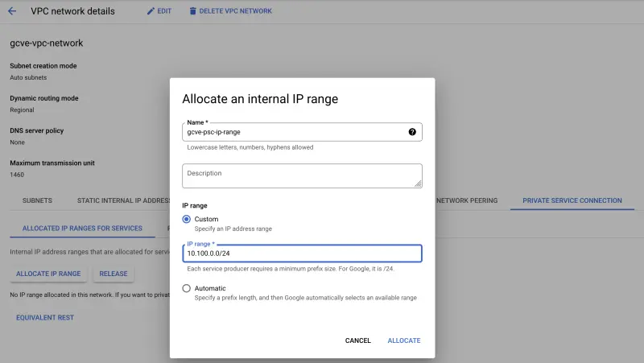
Task: Cancel the allocate IP range dialog
Action: [x=357, y=340]
